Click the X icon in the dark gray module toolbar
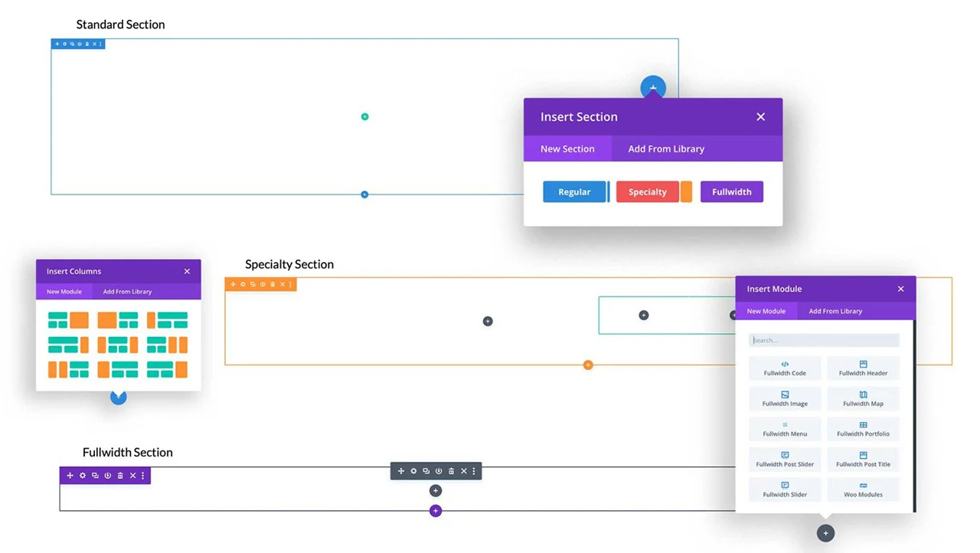This screenshot has width=980, height=553. point(463,471)
